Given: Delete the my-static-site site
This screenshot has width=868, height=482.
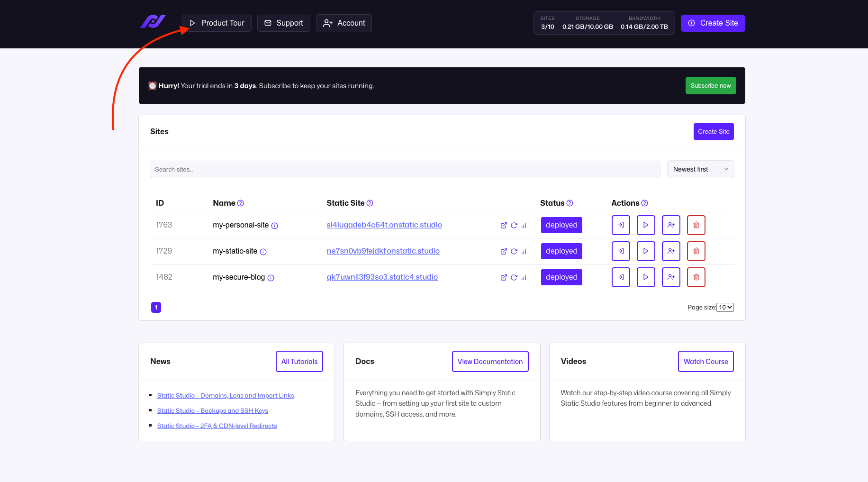Looking at the screenshot, I should pos(696,251).
